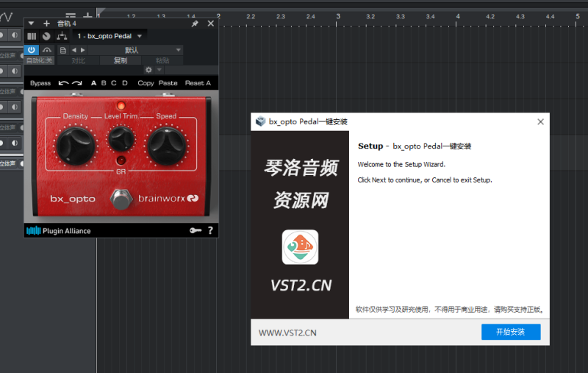Image resolution: width=588 pixels, height=373 pixels.
Task: Click the installer box icon in title bar
Action: 260,121
